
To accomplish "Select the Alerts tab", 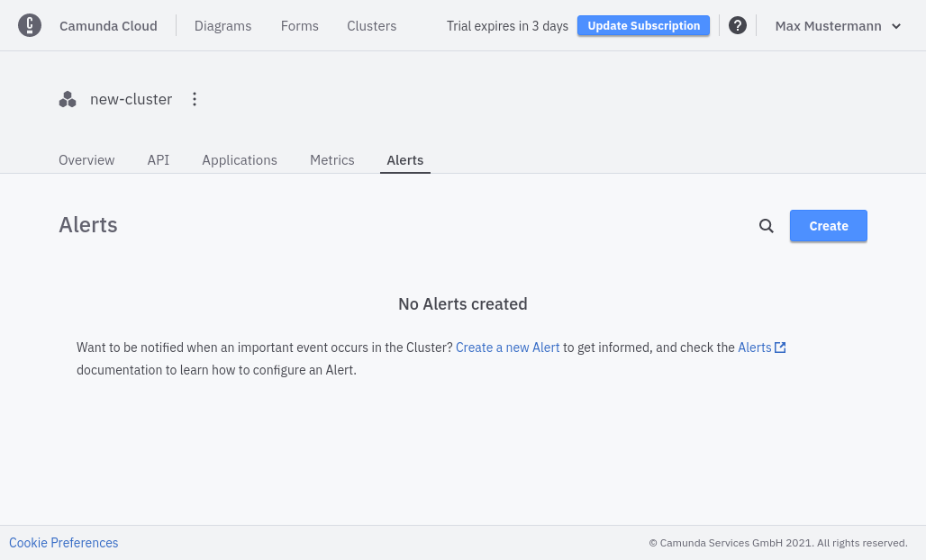I will (405, 160).
